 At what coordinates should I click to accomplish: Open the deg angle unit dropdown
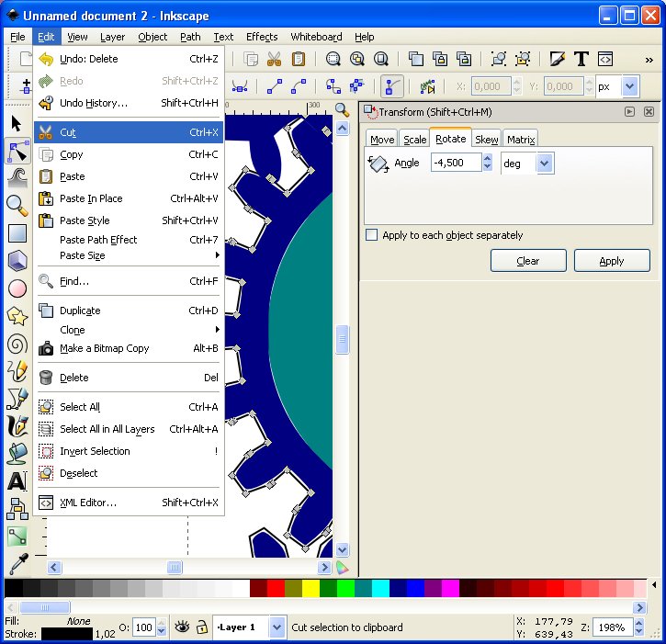click(x=544, y=163)
